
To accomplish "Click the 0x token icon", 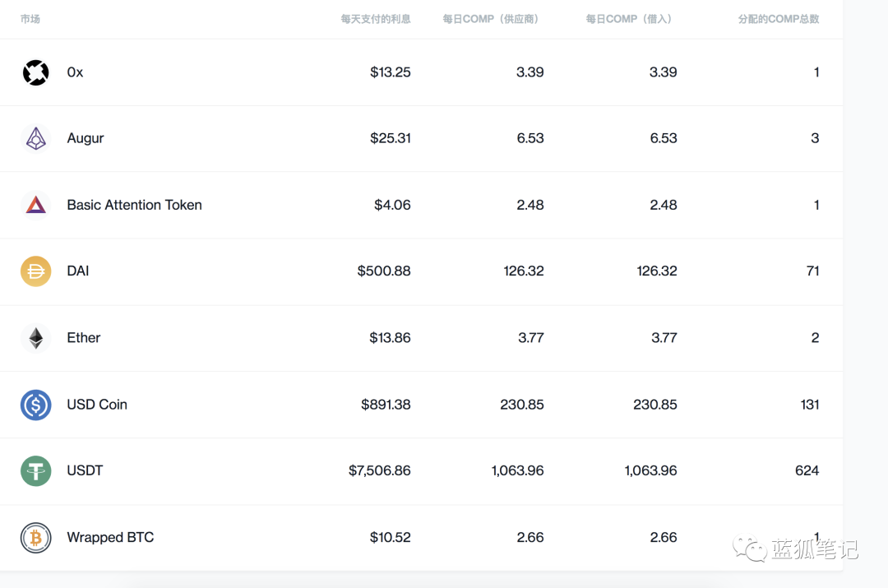I will click(x=35, y=72).
